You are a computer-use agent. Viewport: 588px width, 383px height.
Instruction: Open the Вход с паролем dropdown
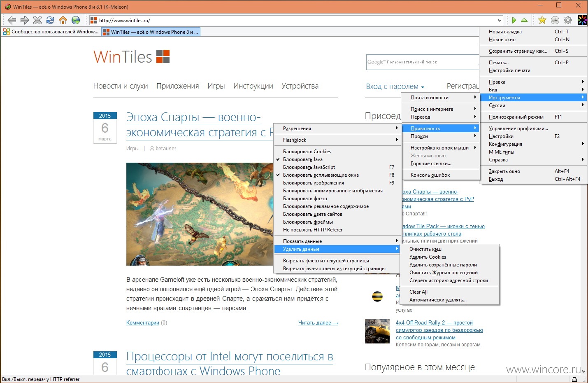click(395, 86)
